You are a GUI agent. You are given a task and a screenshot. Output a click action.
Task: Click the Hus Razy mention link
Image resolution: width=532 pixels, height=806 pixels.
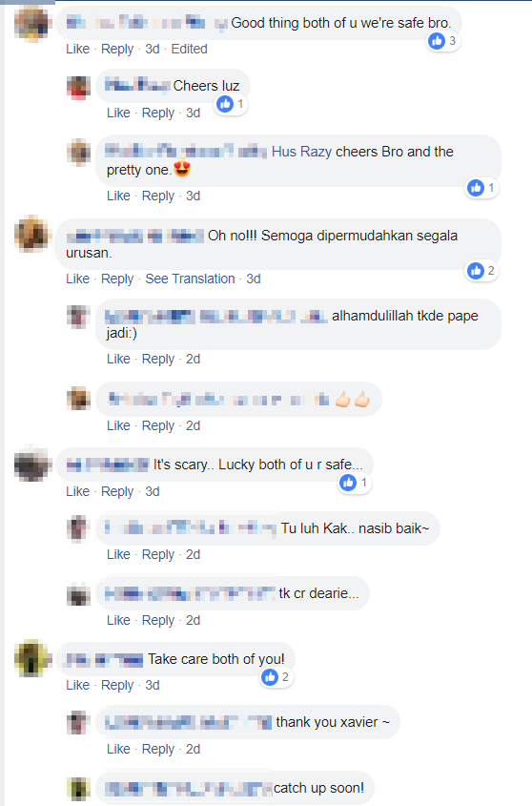301,152
